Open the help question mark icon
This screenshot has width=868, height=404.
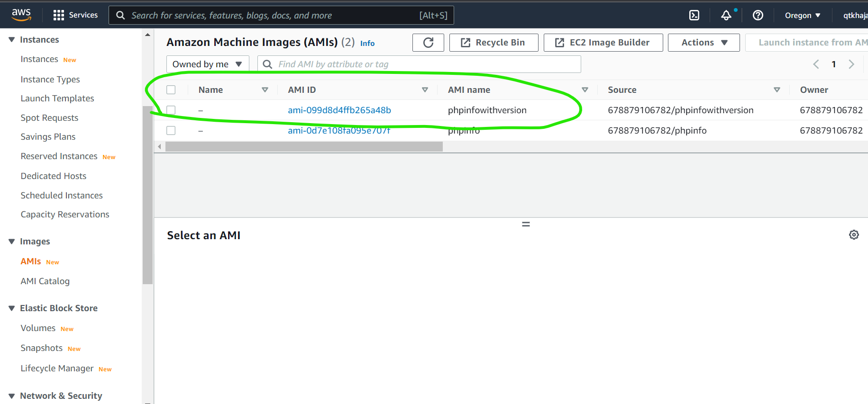(x=758, y=15)
